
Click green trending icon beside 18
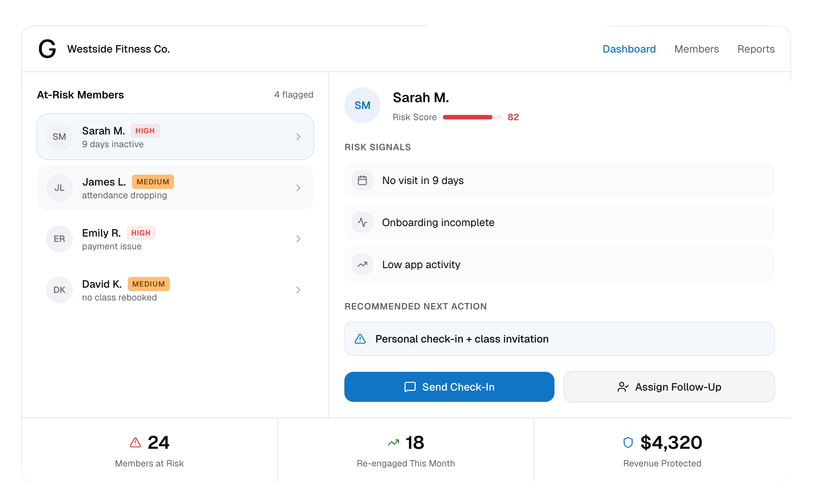[x=394, y=443]
